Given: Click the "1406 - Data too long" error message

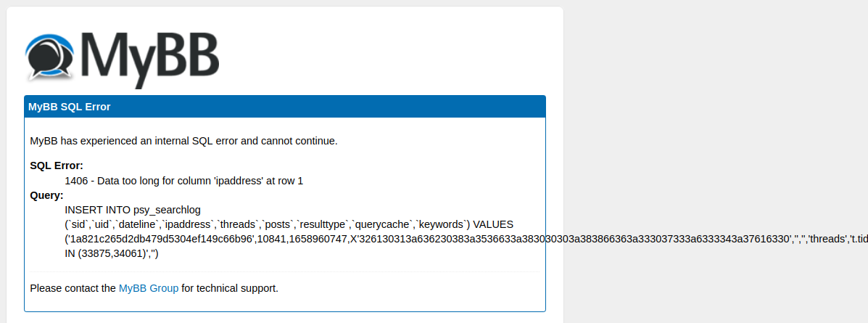Looking at the screenshot, I should coord(183,181).
